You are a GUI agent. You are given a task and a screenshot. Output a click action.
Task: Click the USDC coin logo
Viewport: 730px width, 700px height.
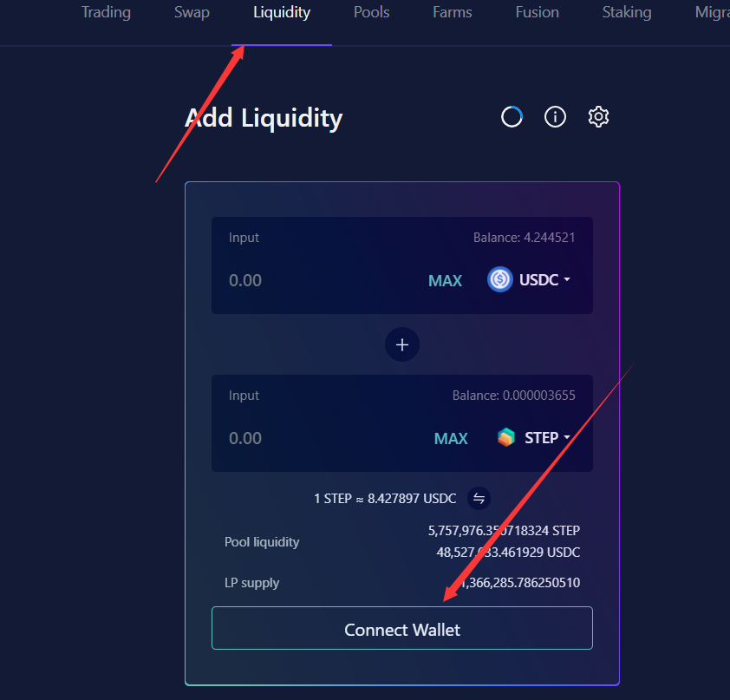pos(500,279)
